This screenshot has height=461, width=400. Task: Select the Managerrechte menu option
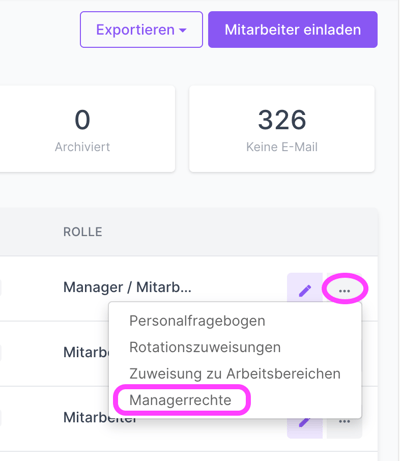pyautogui.click(x=180, y=400)
